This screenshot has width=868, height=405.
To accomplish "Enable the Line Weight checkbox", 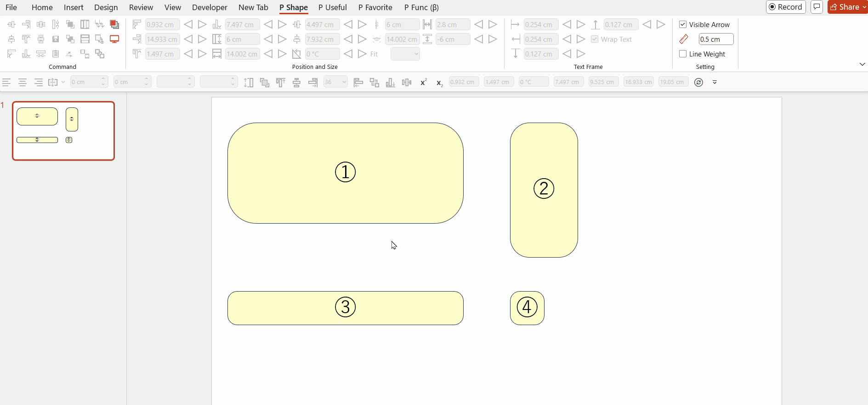I will (683, 54).
